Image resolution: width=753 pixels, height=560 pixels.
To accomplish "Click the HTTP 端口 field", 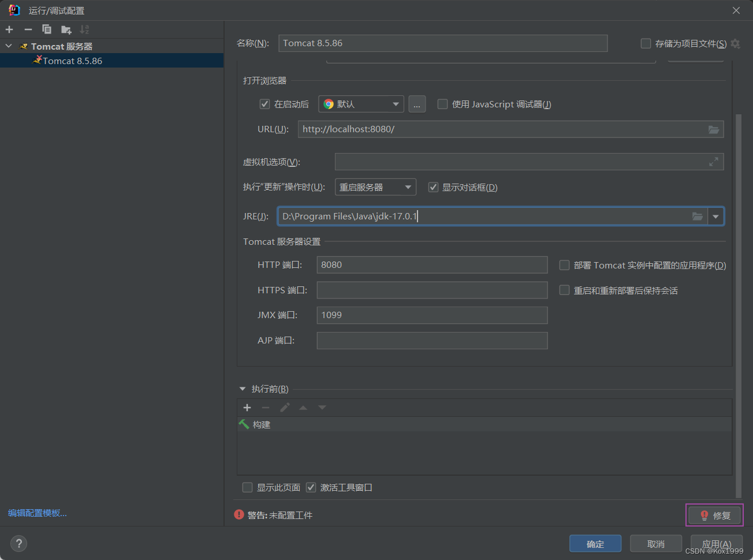I will click(432, 265).
